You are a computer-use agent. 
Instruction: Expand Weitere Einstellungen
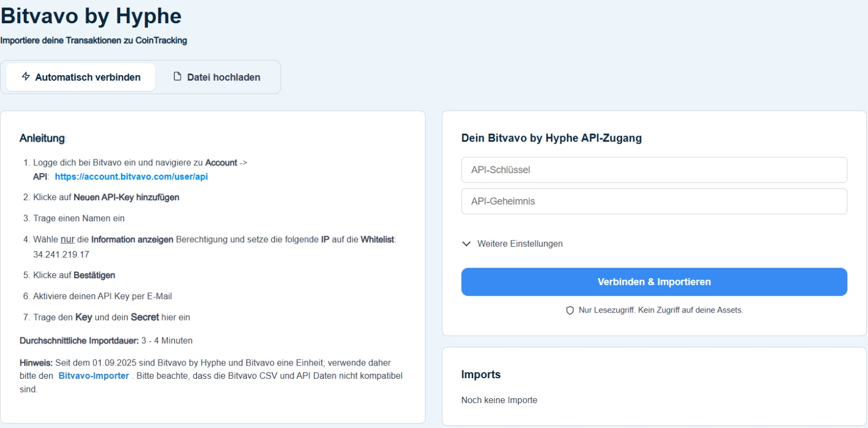point(513,243)
